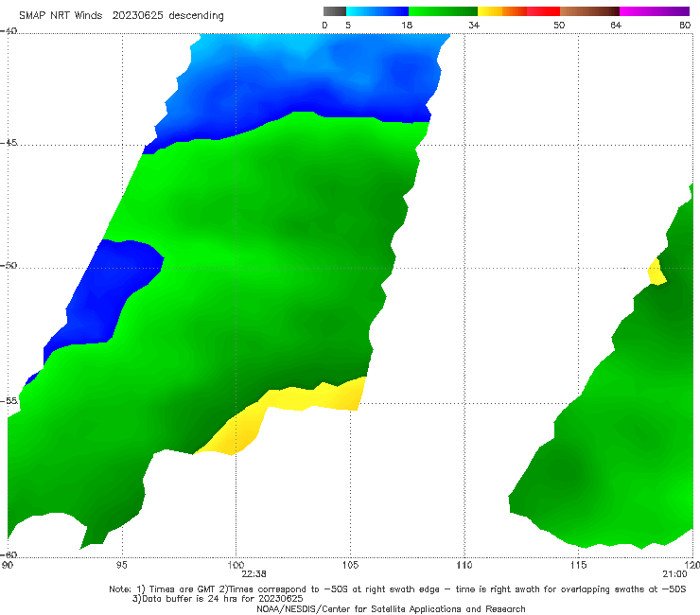Click the longitude label '105'
700x615 pixels.
[350, 566]
